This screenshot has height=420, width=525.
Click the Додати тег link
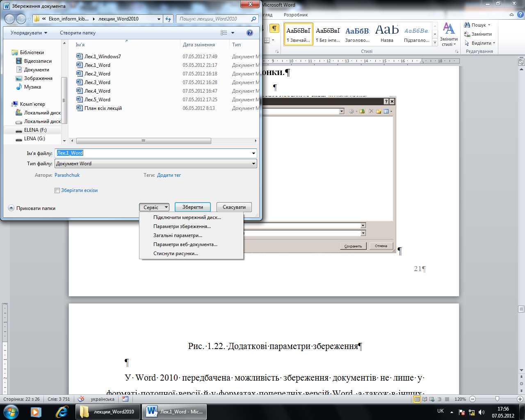[x=169, y=175]
